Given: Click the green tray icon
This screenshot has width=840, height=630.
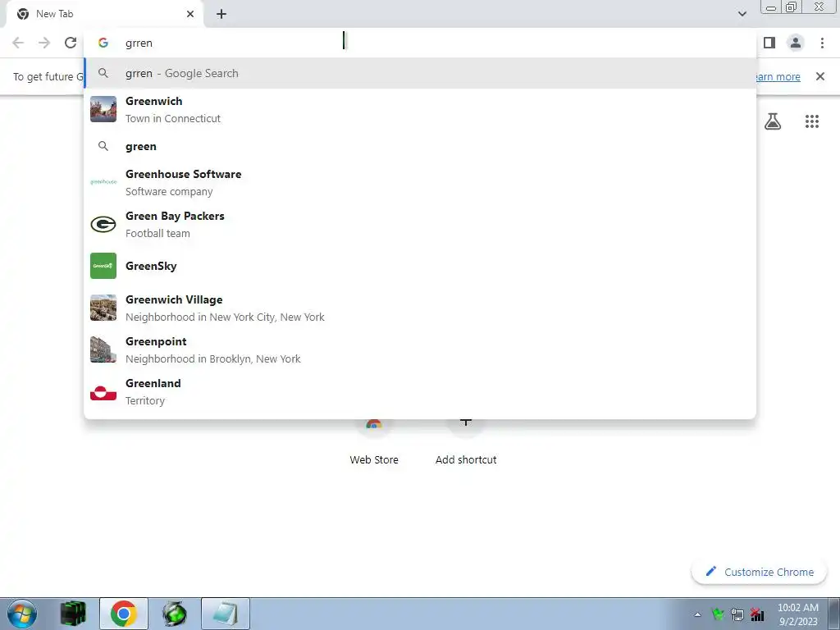Looking at the screenshot, I should tap(718, 614).
